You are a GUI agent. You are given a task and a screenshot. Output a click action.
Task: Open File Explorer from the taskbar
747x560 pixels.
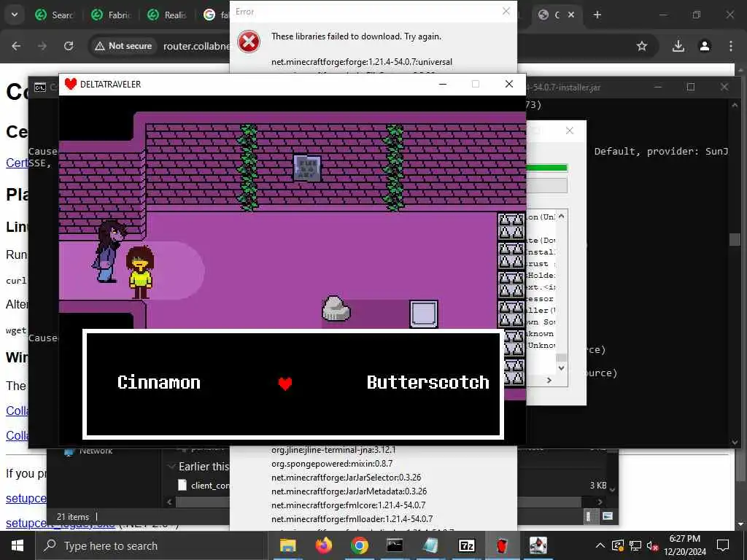coord(287,545)
